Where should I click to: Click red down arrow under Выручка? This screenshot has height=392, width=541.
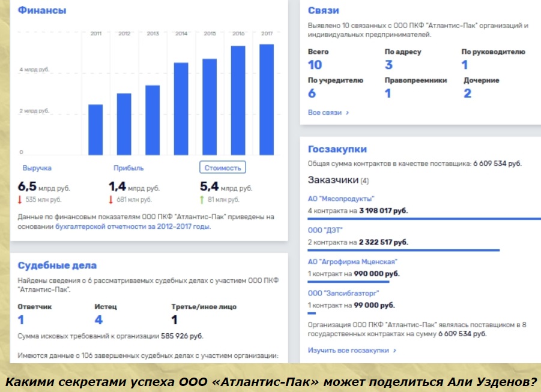[20, 199]
